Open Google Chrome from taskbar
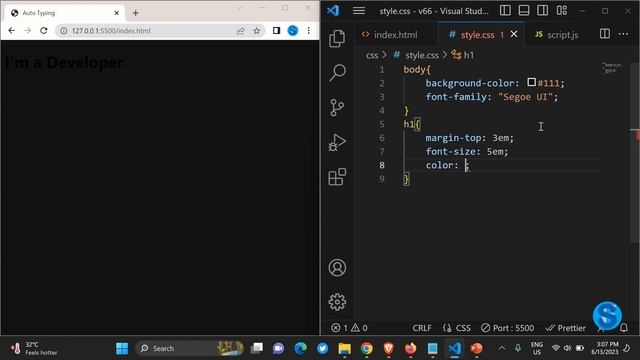 click(367, 348)
